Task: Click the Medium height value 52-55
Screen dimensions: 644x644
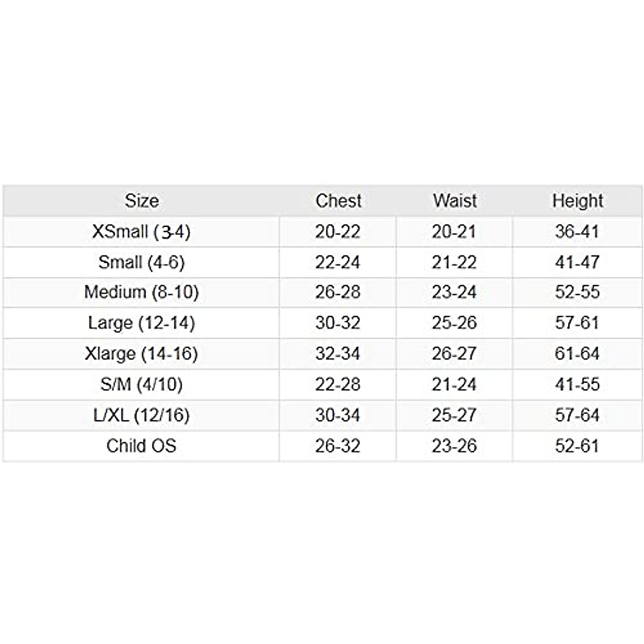Action: (x=577, y=292)
